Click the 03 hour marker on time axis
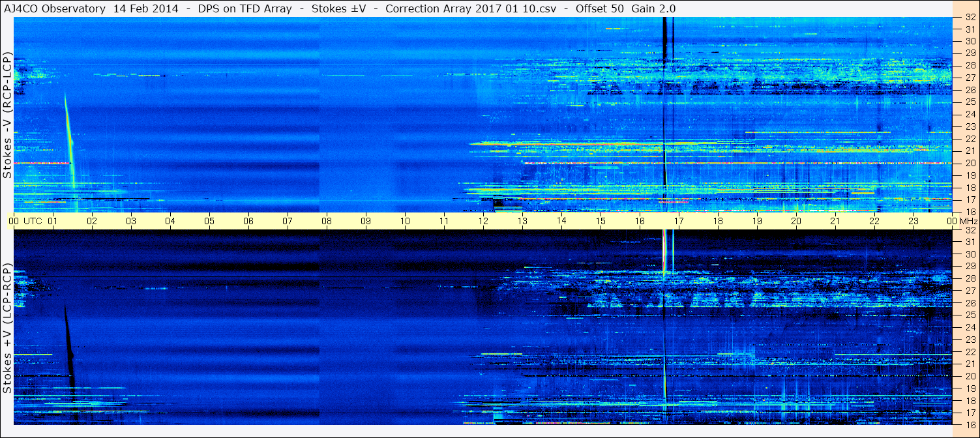The width and height of the screenshot is (980, 438). click(x=131, y=221)
